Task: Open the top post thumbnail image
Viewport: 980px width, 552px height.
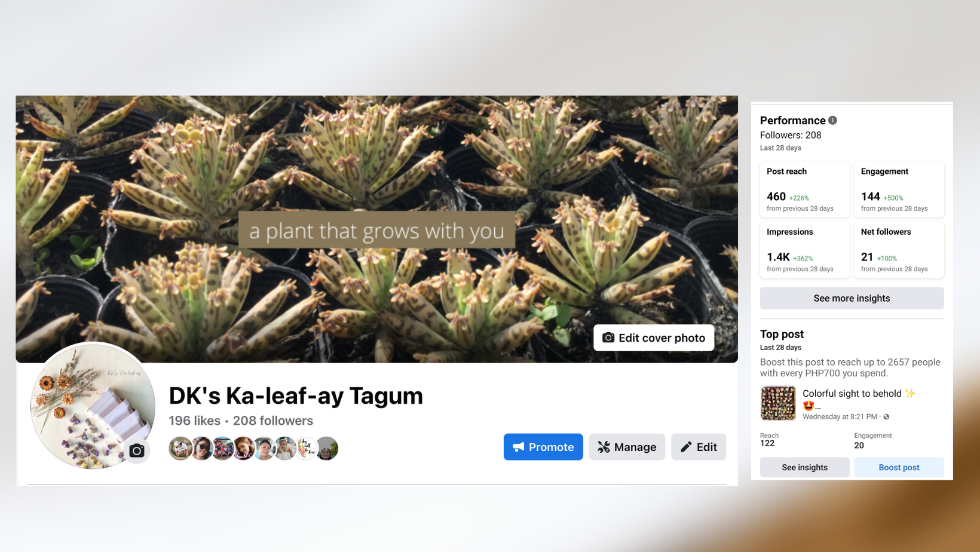Action: tap(778, 403)
